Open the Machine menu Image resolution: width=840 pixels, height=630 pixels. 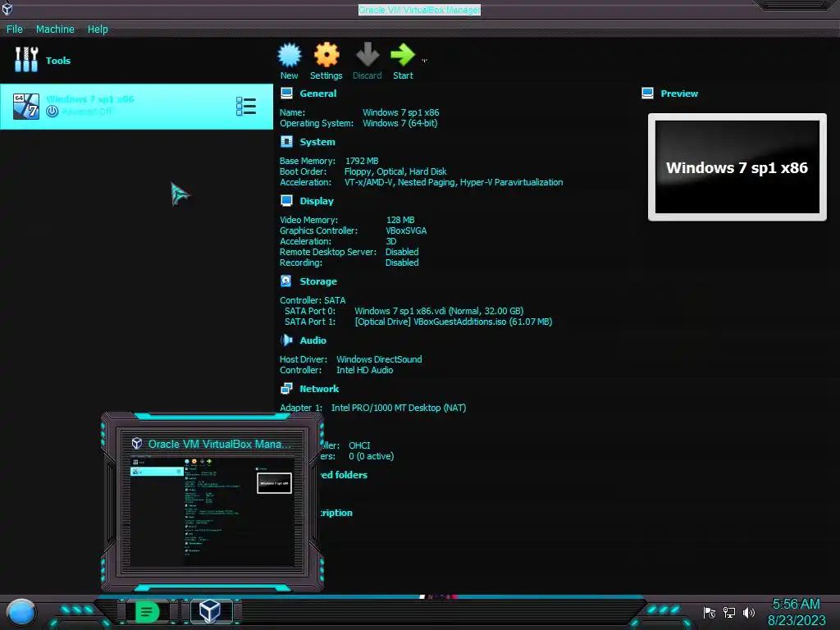[x=55, y=29]
